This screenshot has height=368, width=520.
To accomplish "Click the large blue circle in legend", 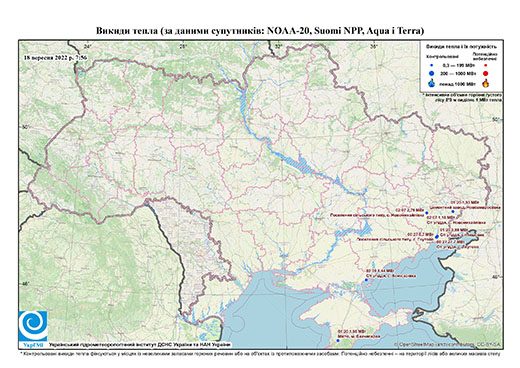I will pyautogui.click(x=432, y=73).
